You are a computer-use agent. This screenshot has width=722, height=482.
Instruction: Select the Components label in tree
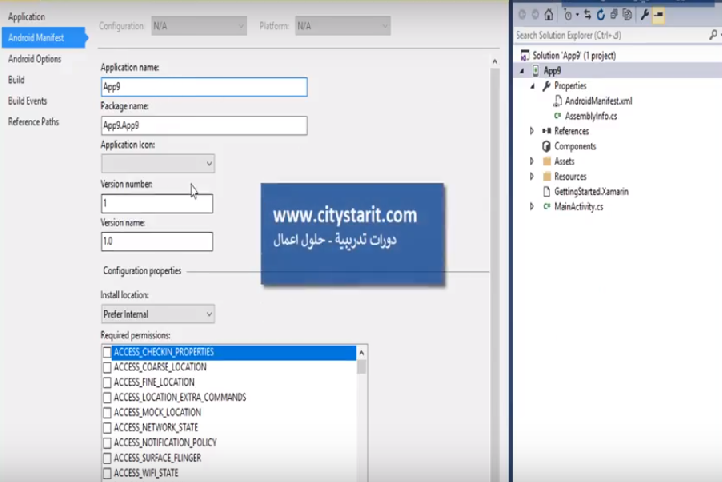(x=575, y=146)
